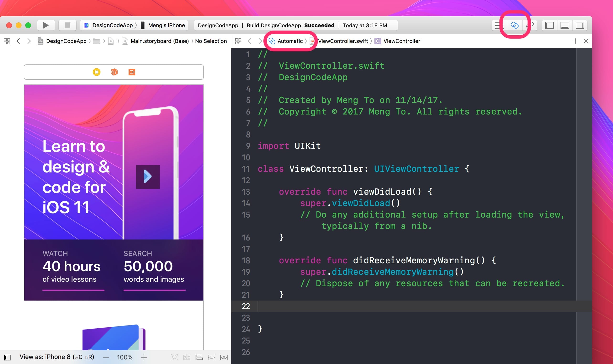Viewport: 613px width, 364px height.
Task: Place cursor on line 9 import UIKit
Action: 289,146
